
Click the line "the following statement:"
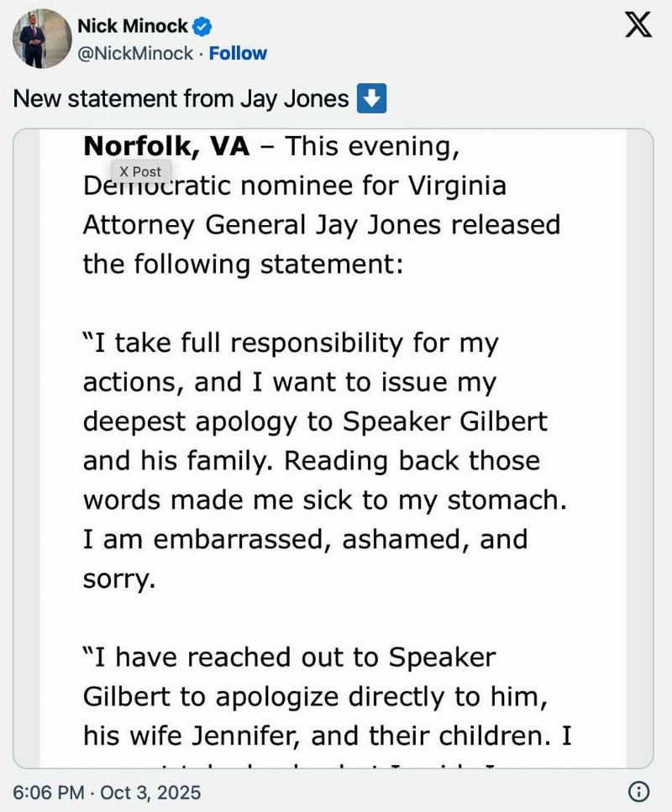pyautogui.click(x=244, y=265)
